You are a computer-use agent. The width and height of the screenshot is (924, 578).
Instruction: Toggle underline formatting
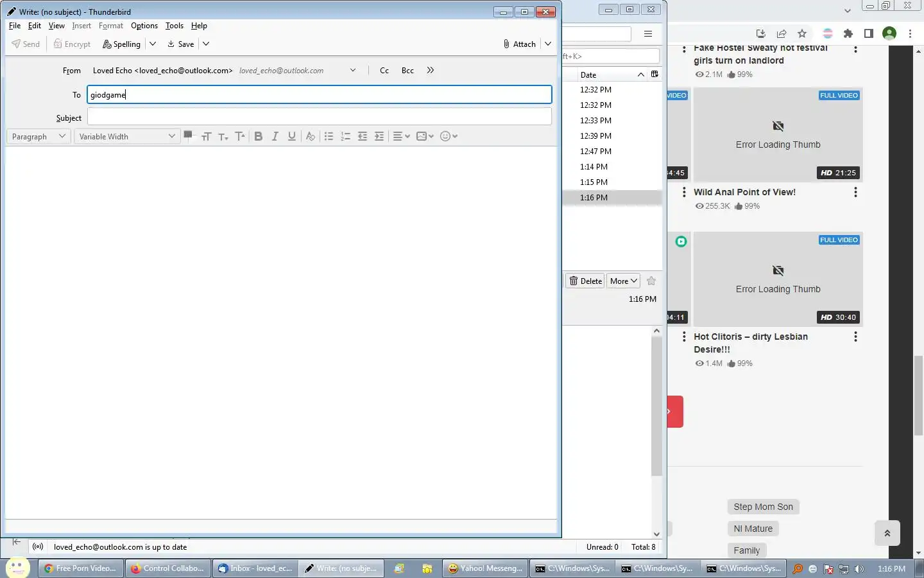[292, 136]
